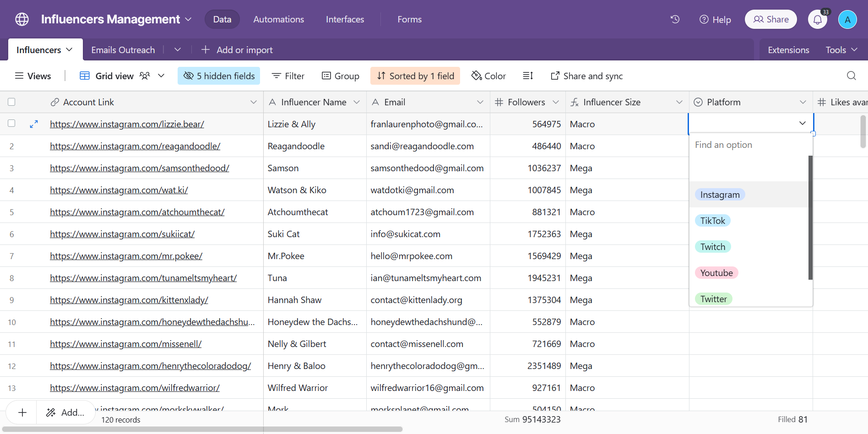Click the 5 hidden fields button
Viewport: 868px width, 434px height.
click(219, 76)
